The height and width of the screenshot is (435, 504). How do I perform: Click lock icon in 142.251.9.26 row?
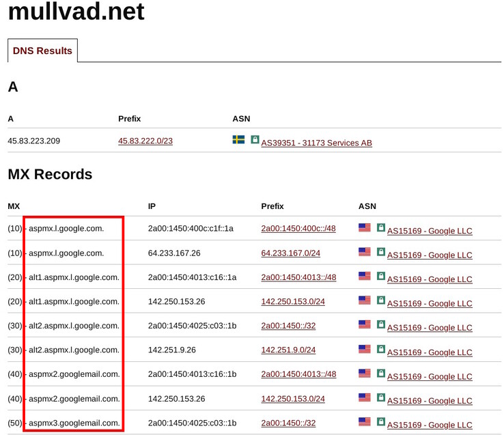tap(381, 349)
